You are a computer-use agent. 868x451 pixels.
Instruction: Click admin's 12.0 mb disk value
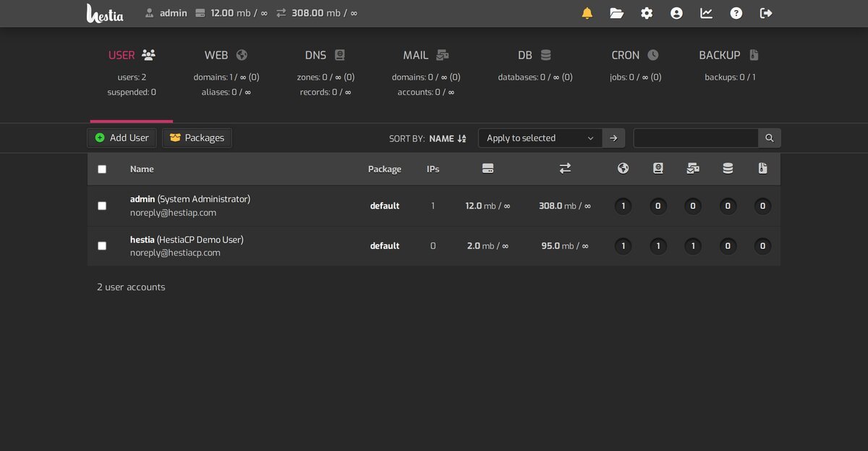(488, 206)
